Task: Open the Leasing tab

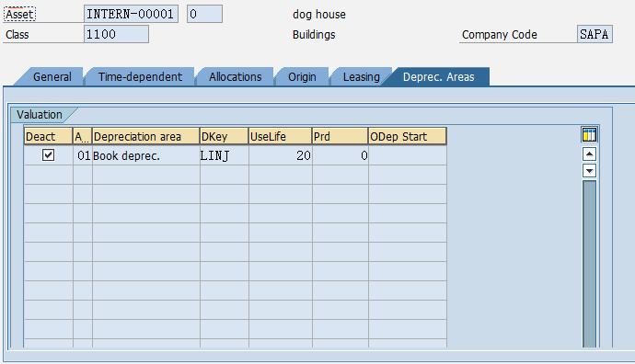Action: pyautogui.click(x=362, y=77)
